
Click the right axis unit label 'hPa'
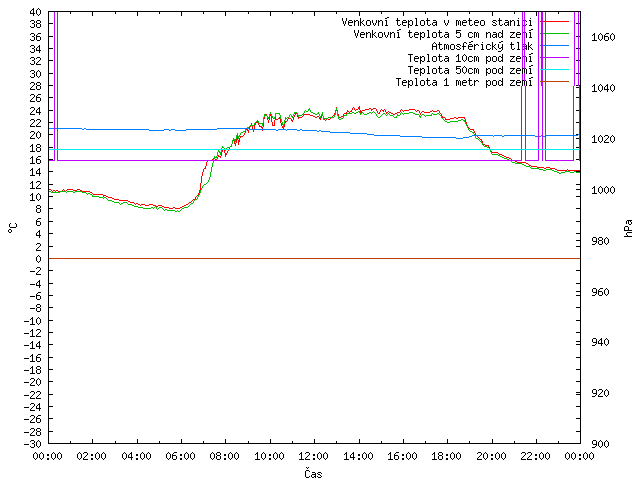pyautogui.click(x=628, y=228)
